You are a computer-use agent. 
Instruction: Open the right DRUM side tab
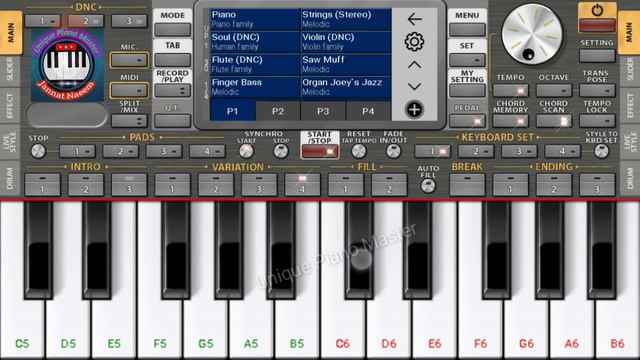pyautogui.click(x=629, y=178)
